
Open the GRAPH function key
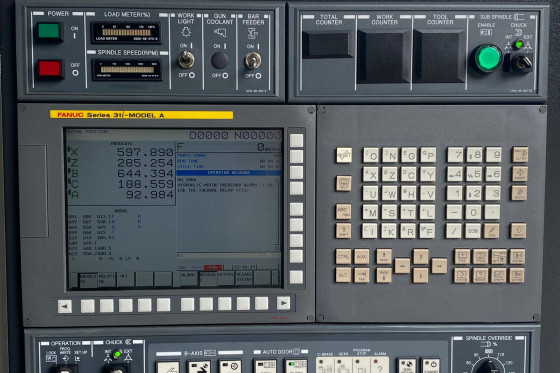pos(499,275)
